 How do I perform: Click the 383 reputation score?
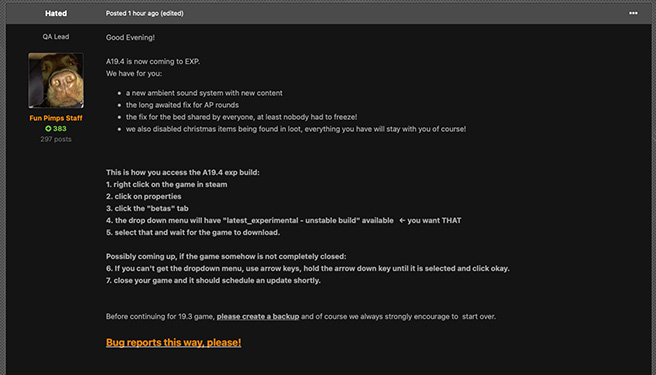tap(59, 128)
